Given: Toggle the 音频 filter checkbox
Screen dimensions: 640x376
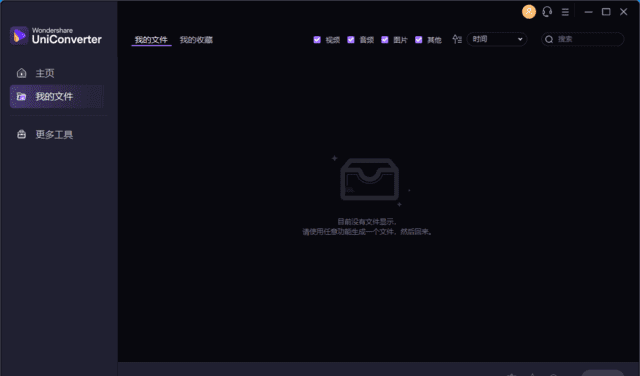Looking at the screenshot, I should point(351,40).
